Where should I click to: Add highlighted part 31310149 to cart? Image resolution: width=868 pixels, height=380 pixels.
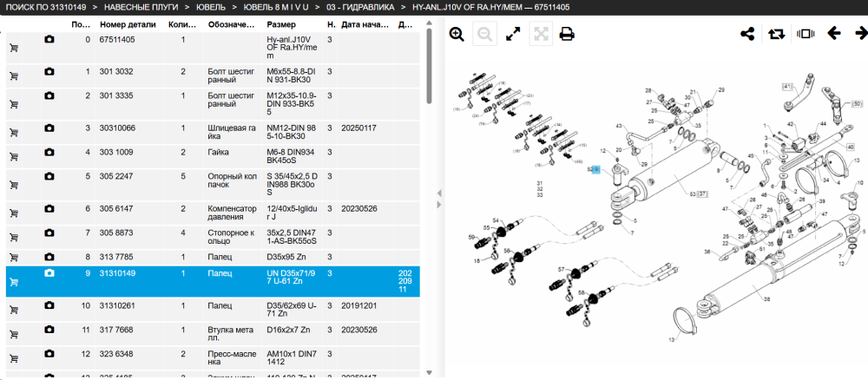pyautogui.click(x=15, y=282)
